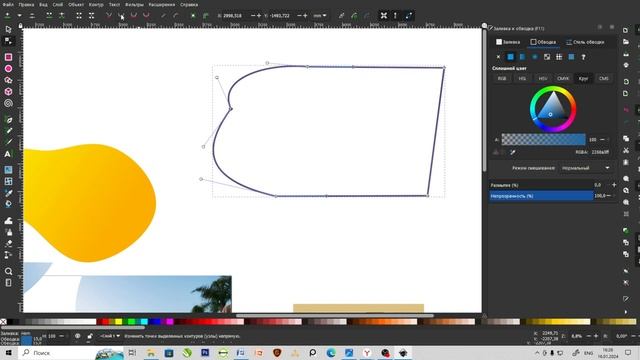
Task: Toggle layer lock in status bar
Action: pyautogui.click(x=90, y=336)
